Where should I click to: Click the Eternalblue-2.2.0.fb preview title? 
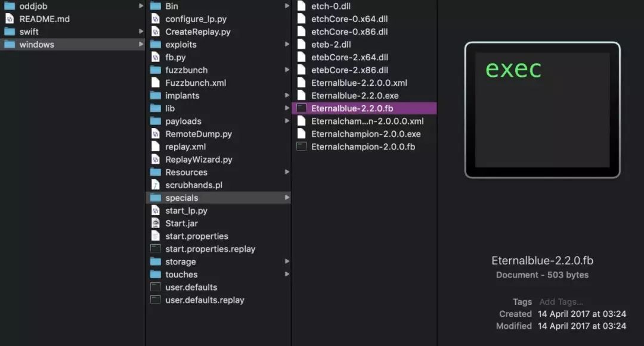(542, 260)
